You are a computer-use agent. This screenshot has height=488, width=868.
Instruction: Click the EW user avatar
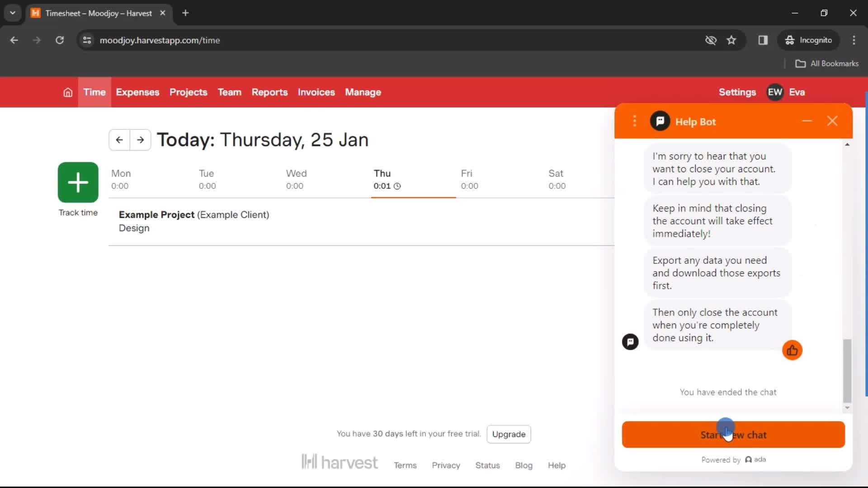(775, 92)
